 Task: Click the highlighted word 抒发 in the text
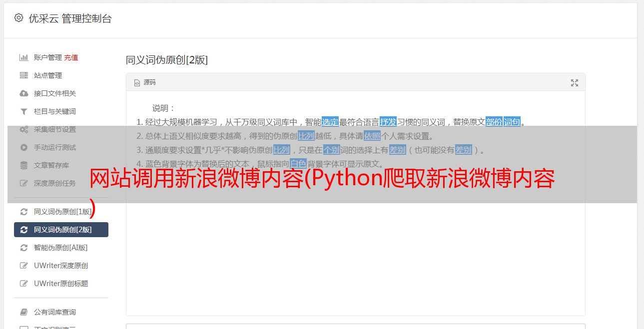click(x=388, y=122)
